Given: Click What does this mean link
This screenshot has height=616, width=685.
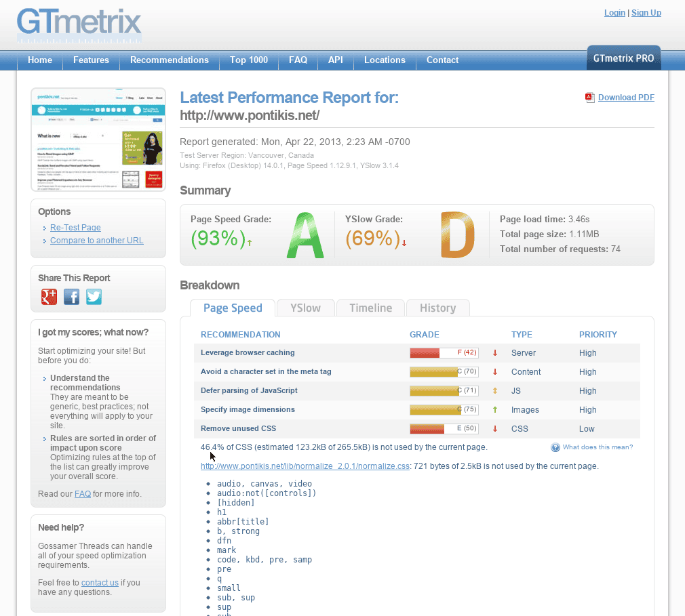Looking at the screenshot, I should click(598, 447).
